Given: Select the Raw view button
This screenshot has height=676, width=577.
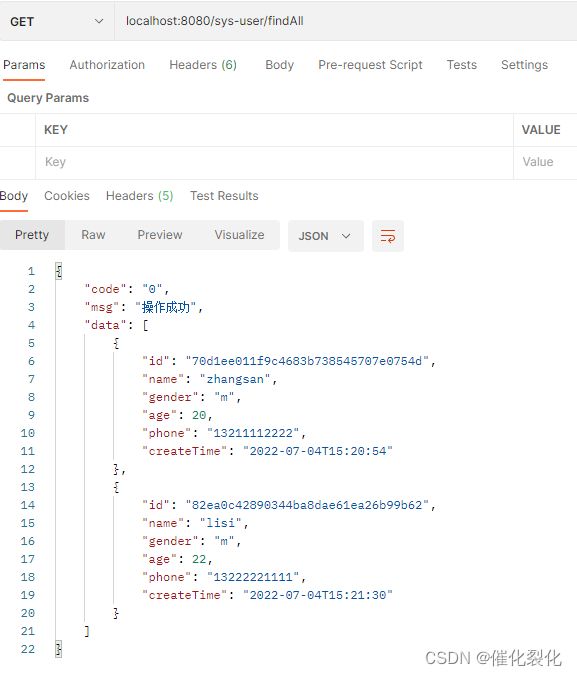Looking at the screenshot, I should 93,235.
